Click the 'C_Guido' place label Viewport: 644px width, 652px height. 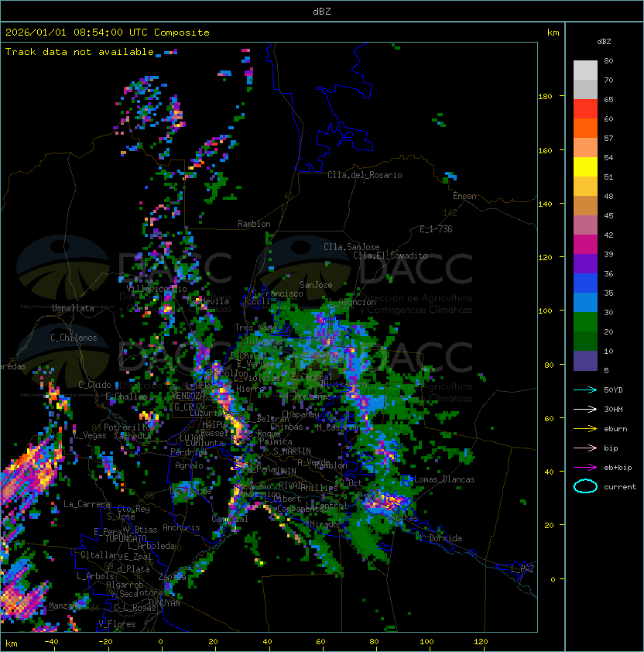pos(94,385)
